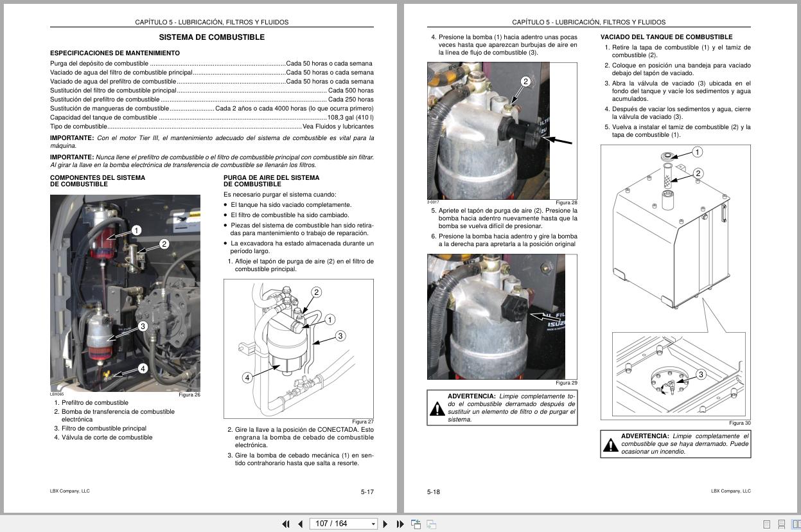Click the grayed-out rotate clockwise toolbar icon

pos(431,524)
